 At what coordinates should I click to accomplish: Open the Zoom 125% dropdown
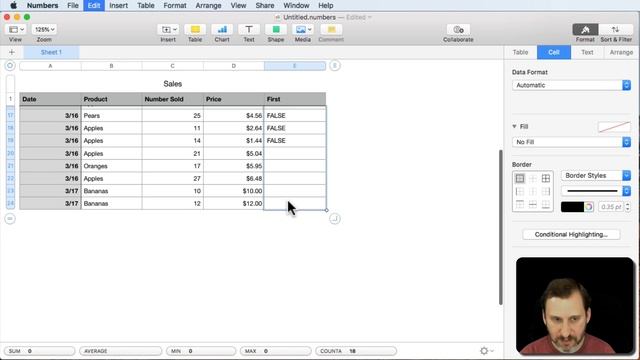44,29
